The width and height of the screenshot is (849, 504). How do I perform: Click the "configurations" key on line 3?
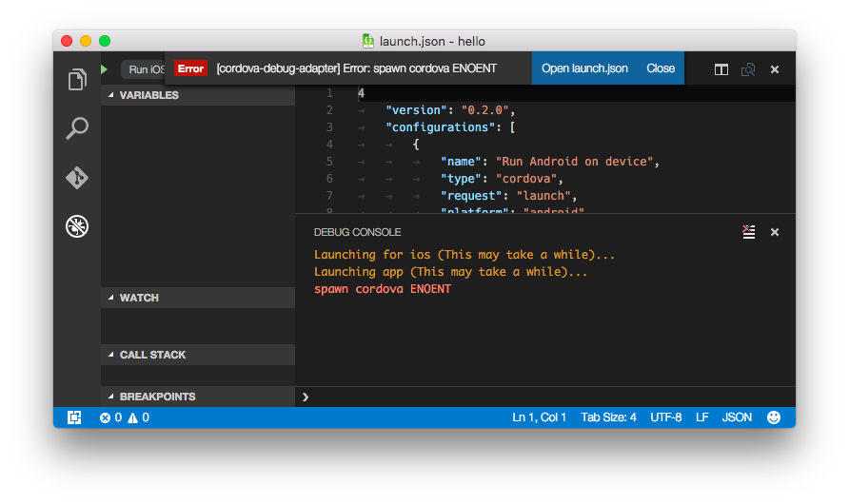[440, 127]
